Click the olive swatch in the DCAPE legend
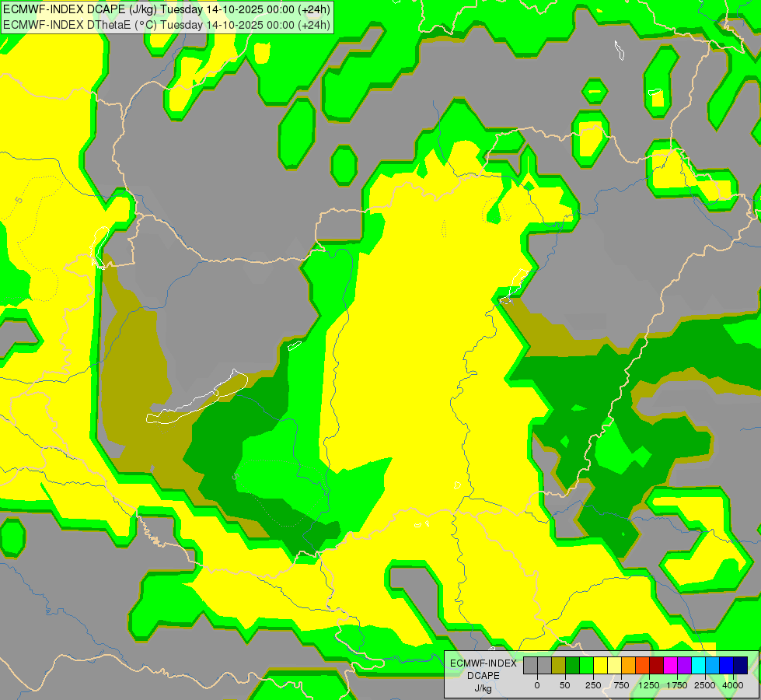Image resolution: width=761 pixels, height=700 pixels. (x=559, y=666)
